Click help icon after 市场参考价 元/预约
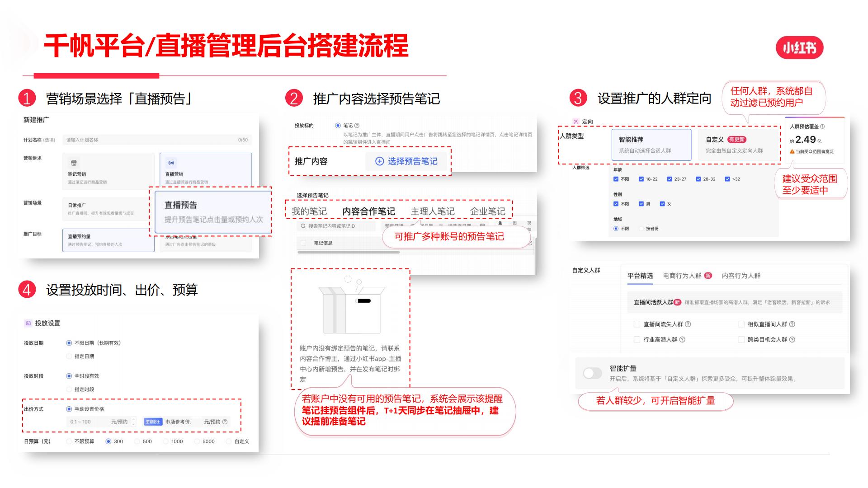The height and width of the screenshot is (488, 868). pyautogui.click(x=225, y=422)
